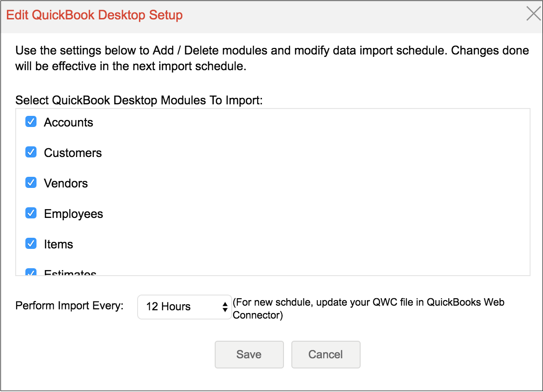Close the Edit QuickBook Desktop Setup dialog
The height and width of the screenshot is (392, 543).
click(534, 14)
